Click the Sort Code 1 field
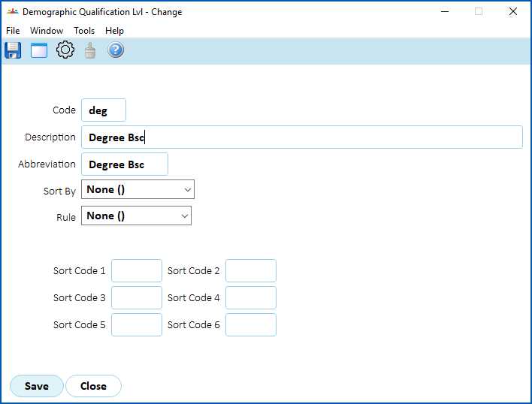The width and height of the screenshot is (532, 404). [x=137, y=271]
